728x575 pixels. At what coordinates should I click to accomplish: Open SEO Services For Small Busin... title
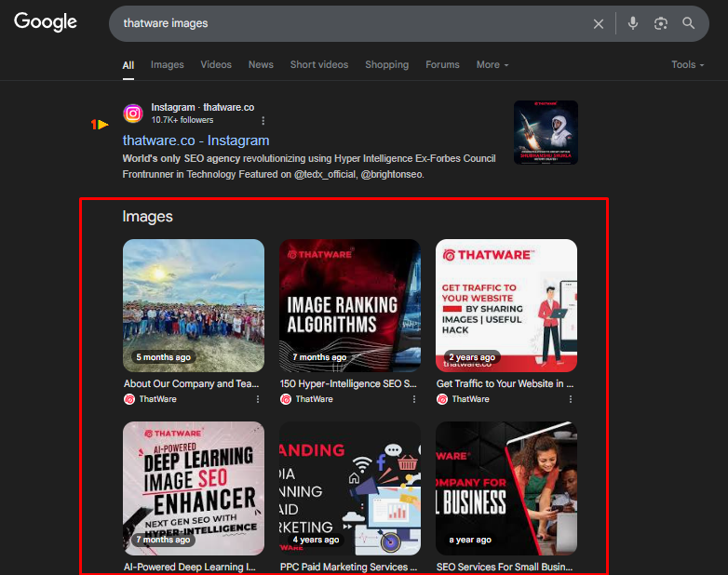(505, 567)
